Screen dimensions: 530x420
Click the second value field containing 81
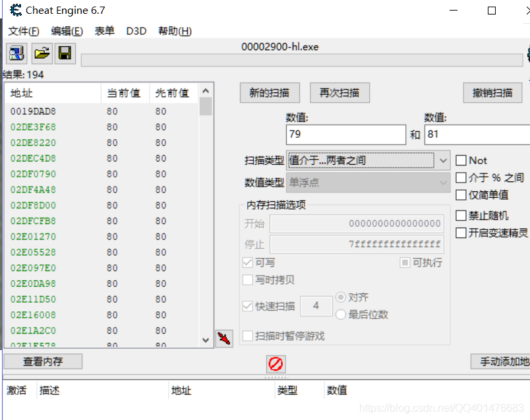click(477, 135)
